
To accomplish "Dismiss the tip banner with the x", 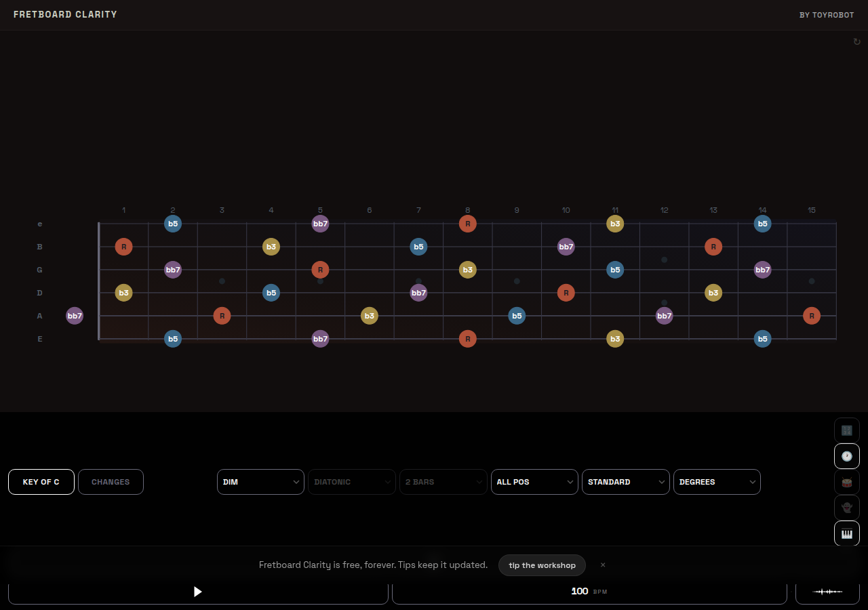I will (x=603, y=565).
